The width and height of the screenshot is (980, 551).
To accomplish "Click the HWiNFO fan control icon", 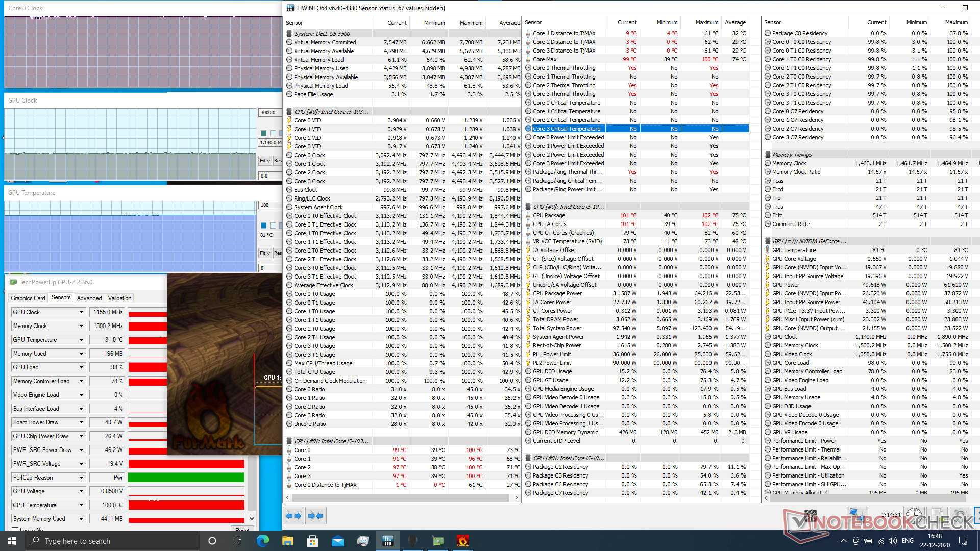I will pos(810,516).
